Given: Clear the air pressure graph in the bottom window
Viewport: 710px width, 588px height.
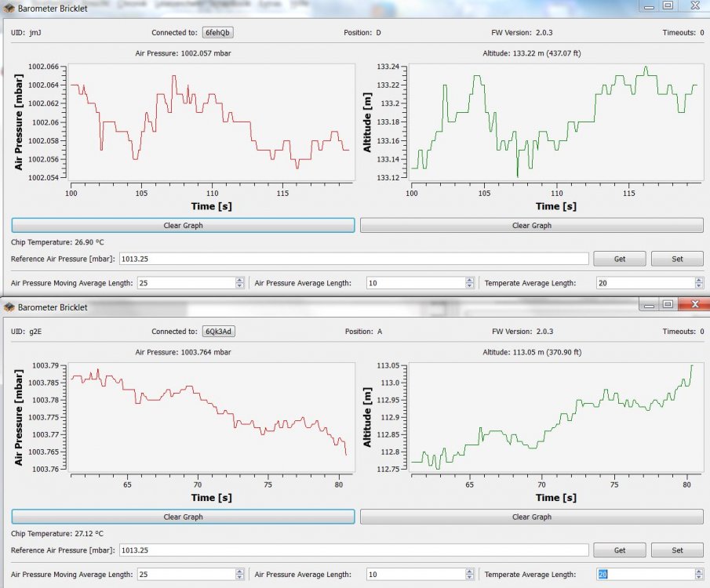Looking at the screenshot, I should [183, 517].
